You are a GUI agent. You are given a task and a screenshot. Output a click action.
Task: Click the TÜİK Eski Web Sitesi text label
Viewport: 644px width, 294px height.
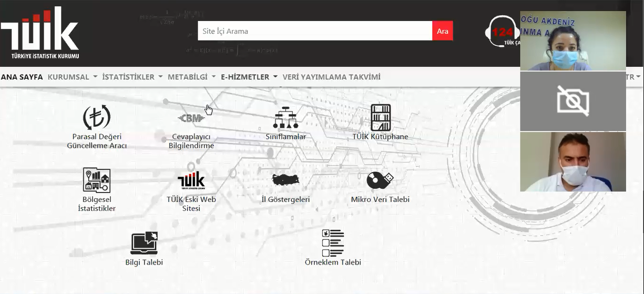(x=191, y=204)
